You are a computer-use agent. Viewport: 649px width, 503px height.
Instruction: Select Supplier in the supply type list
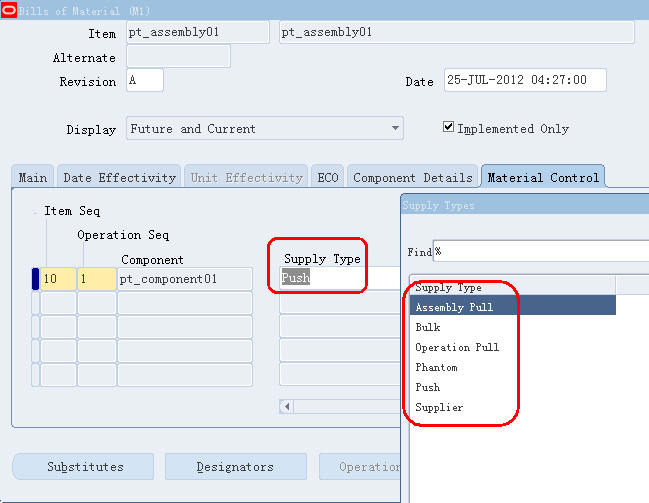pyautogui.click(x=513, y=407)
